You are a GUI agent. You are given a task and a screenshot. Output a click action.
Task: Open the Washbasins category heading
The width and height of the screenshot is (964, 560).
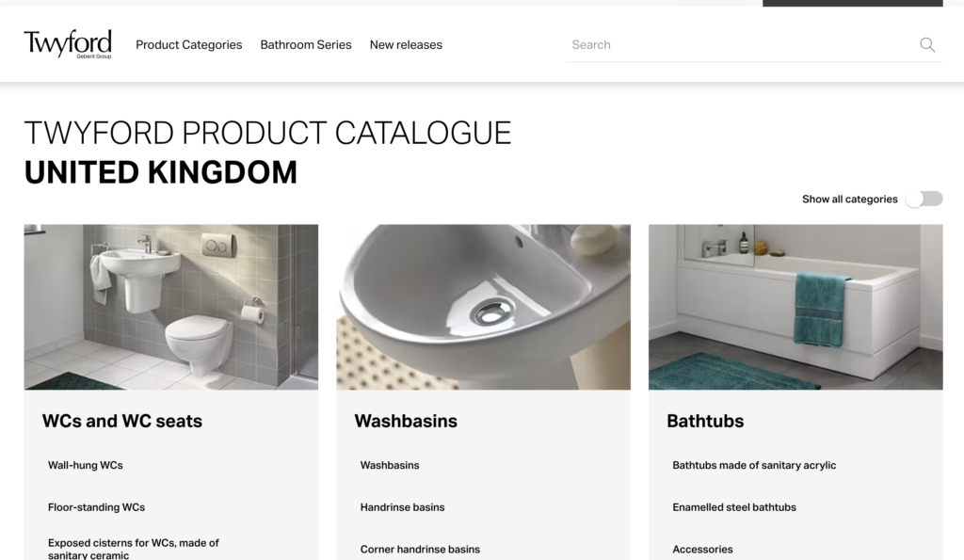[x=406, y=421]
